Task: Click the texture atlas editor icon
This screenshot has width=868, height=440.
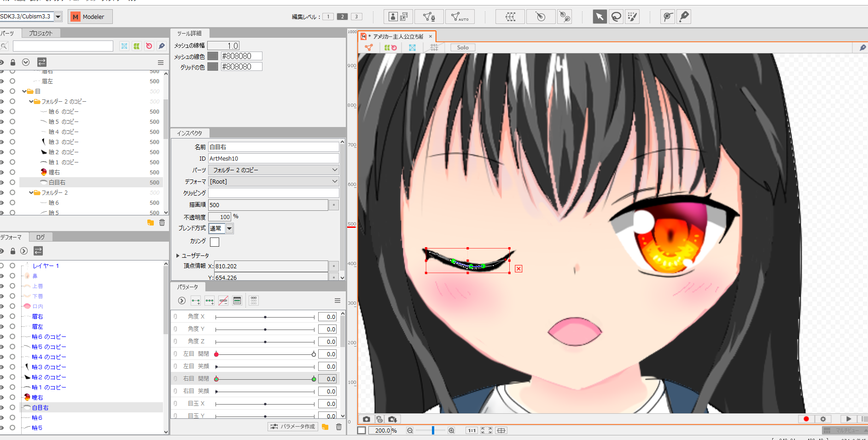Action: tap(398, 17)
